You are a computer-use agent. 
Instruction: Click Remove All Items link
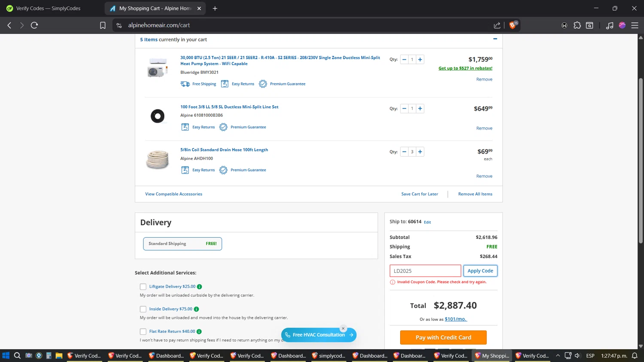[475, 194]
